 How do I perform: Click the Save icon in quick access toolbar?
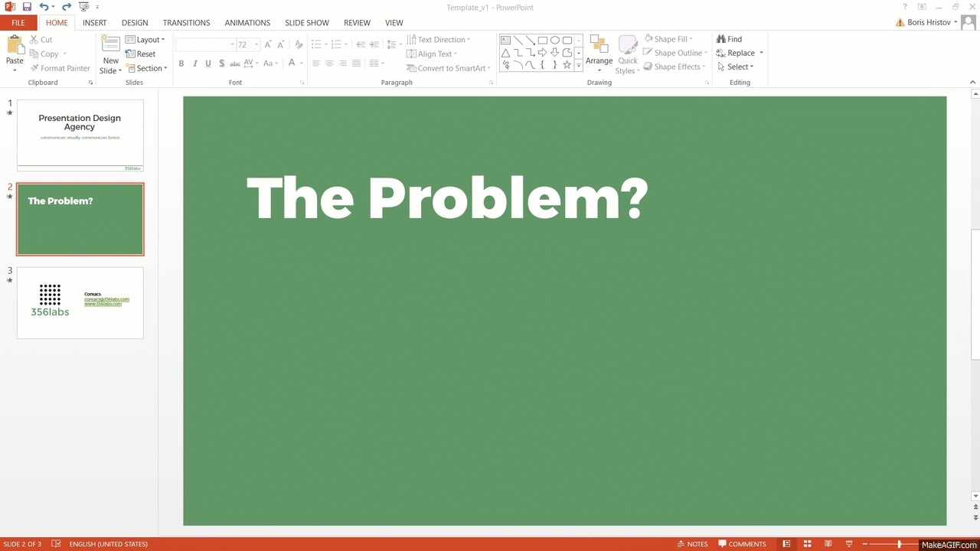pos(27,7)
